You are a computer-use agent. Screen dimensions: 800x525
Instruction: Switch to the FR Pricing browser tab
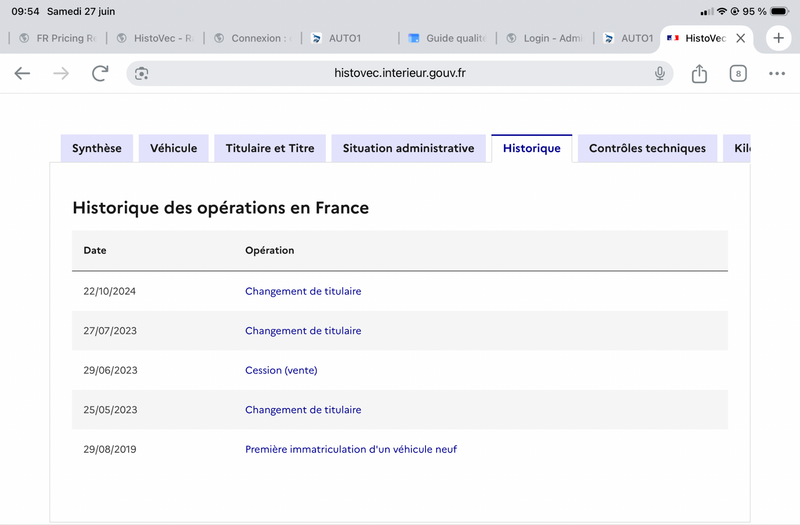58,38
